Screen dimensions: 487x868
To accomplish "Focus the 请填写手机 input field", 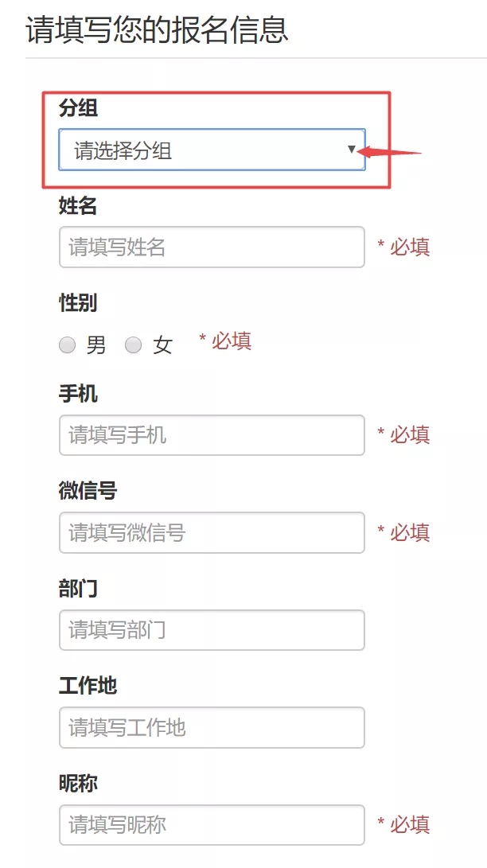I will [x=212, y=435].
